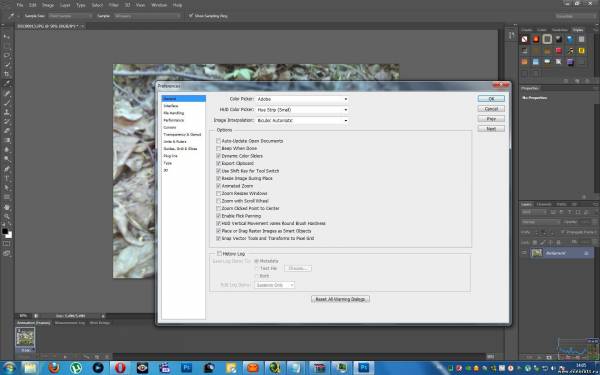Click the OK button
The image size is (600, 375).
click(491, 99)
